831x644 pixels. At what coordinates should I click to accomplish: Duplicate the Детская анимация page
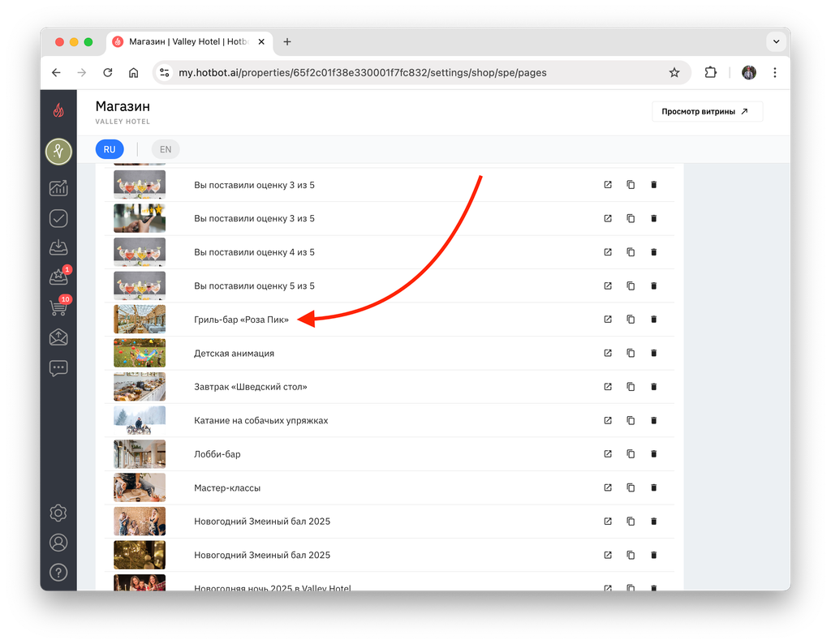click(x=631, y=353)
